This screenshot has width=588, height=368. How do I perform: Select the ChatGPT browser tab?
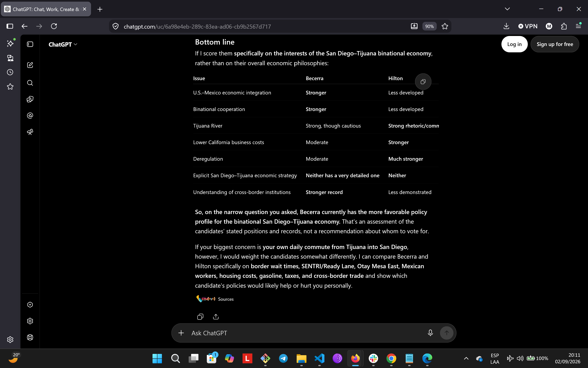46,9
